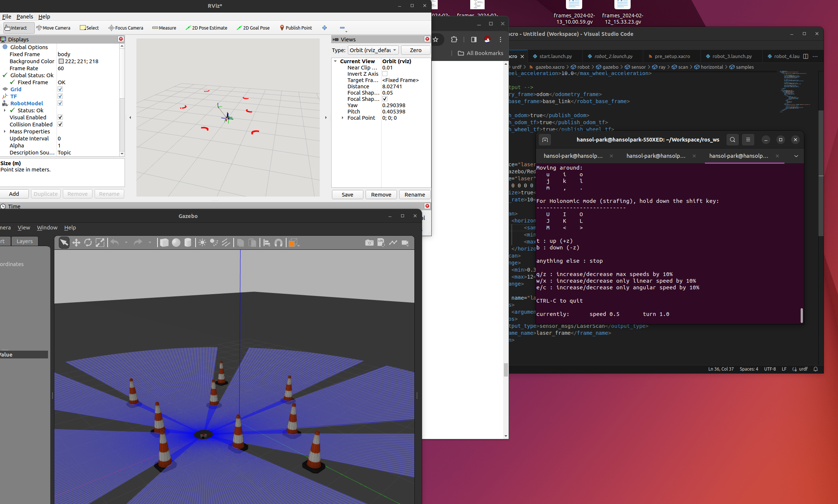Viewport: 838px width, 504px height.
Task: Open search in the terminal window
Action: pyautogui.click(x=732, y=140)
